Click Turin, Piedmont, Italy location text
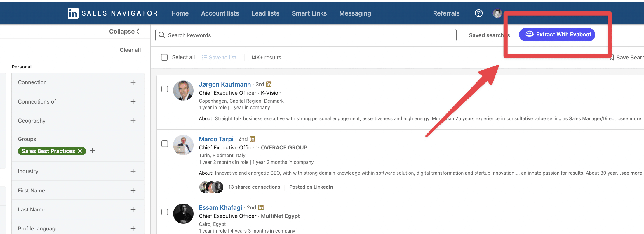The image size is (644, 234). tap(222, 155)
